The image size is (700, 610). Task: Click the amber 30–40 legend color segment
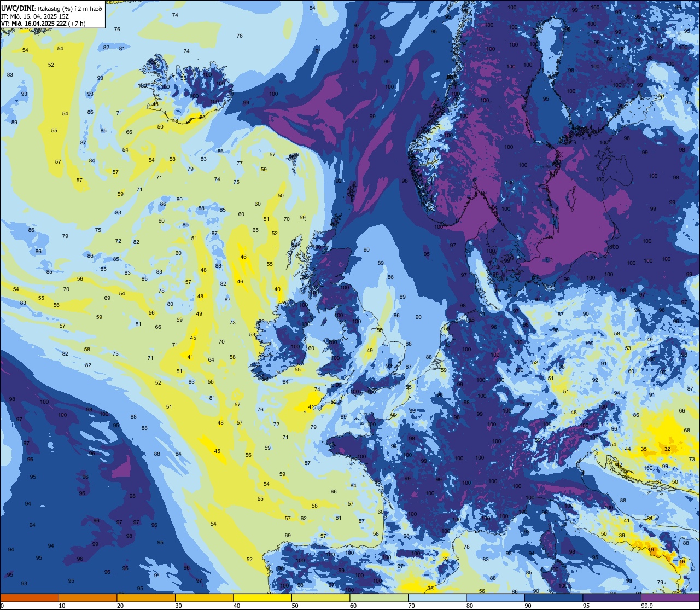coord(204,597)
